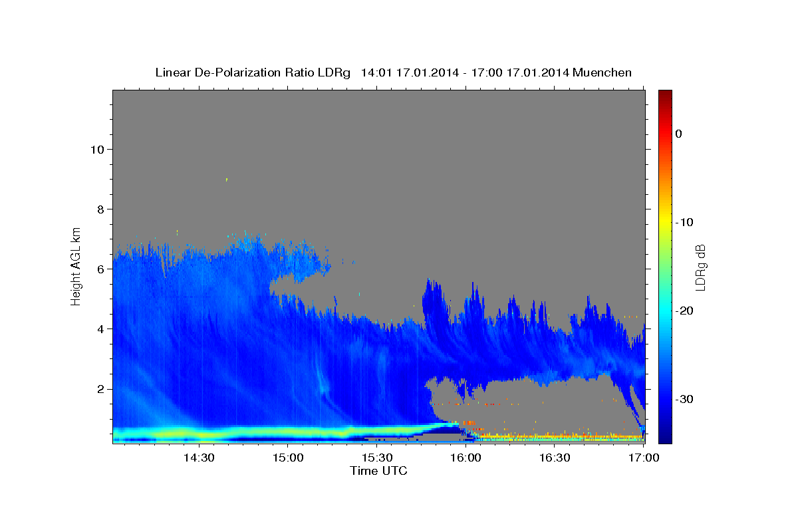798x532 pixels.
Task: Click the dark blue bottom of the colorbar
Action: point(665,437)
